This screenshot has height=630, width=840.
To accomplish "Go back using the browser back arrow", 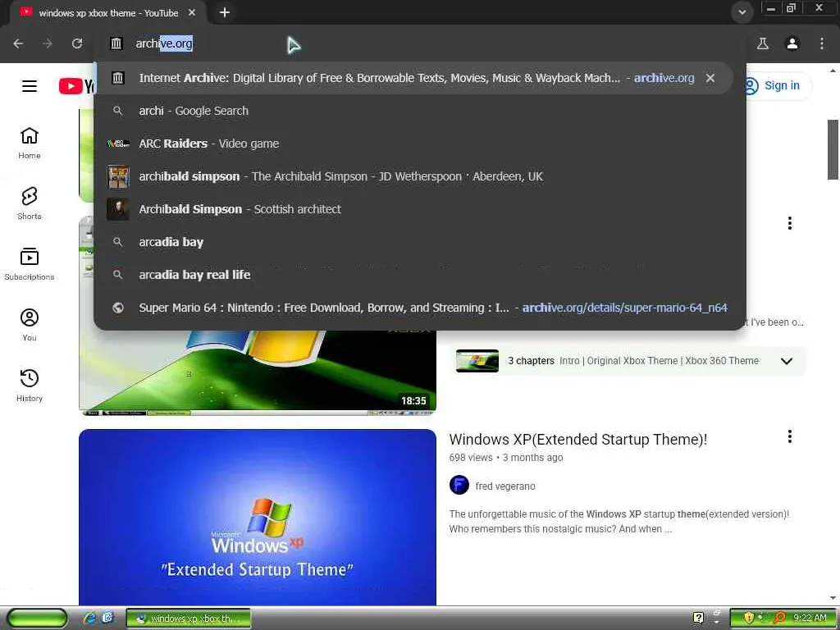I will click(18, 43).
